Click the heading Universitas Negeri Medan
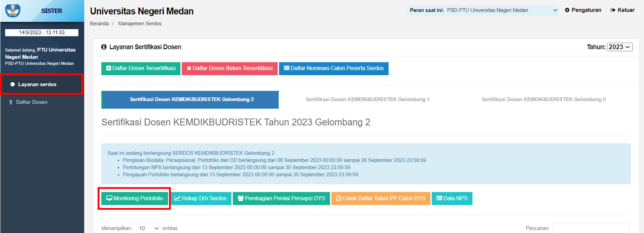The height and width of the screenshot is (233, 644). [x=142, y=11]
